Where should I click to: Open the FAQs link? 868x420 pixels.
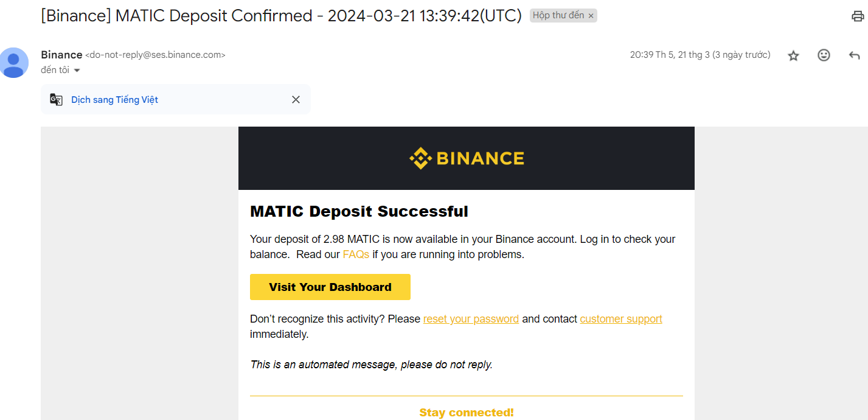(356, 254)
